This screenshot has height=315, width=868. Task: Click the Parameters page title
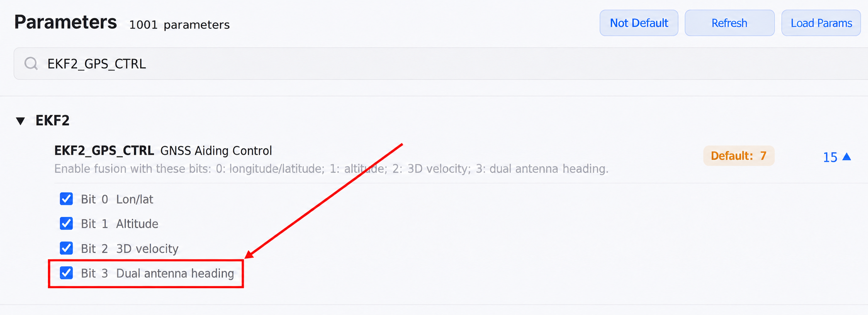pos(65,22)
